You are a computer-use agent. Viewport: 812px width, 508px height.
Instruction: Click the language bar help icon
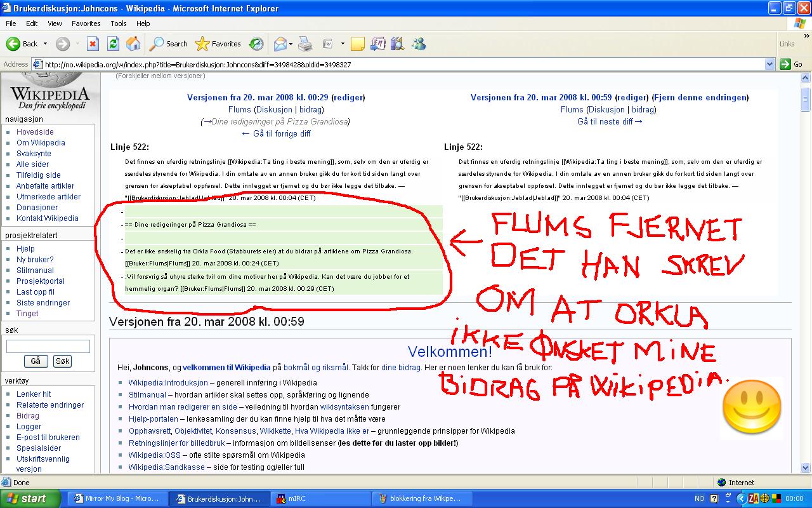(x=714, y=498)
